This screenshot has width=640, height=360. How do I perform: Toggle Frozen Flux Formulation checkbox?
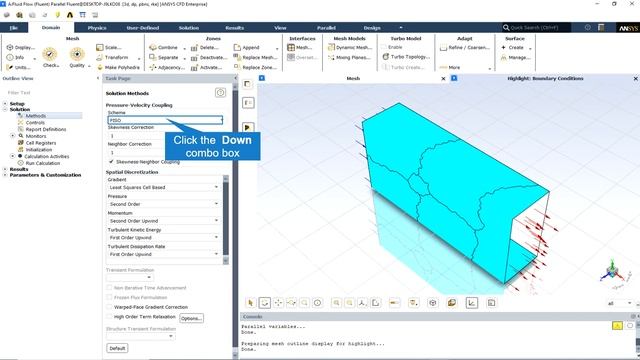(x=109, y=297)
